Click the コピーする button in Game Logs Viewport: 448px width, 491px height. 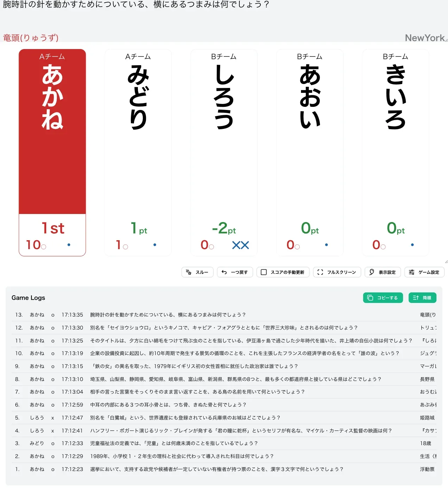(x=383, y=298)
